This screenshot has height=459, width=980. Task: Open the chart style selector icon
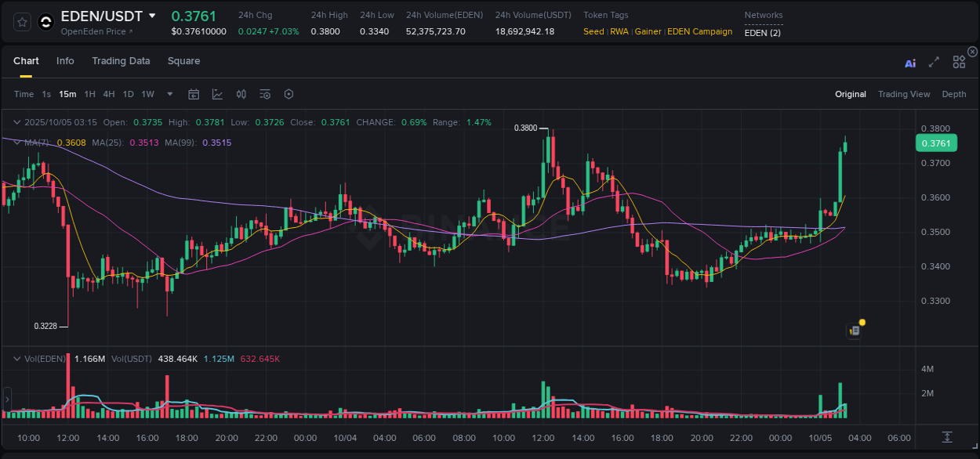click(x=217, y=93)
